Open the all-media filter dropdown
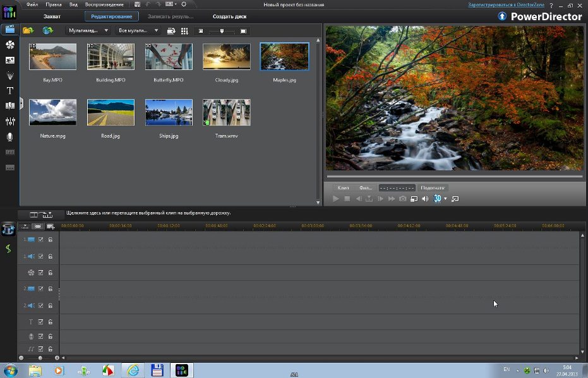The width and height of the screenshot is (588, 378). pyautogui.click(x=138, y=30)
